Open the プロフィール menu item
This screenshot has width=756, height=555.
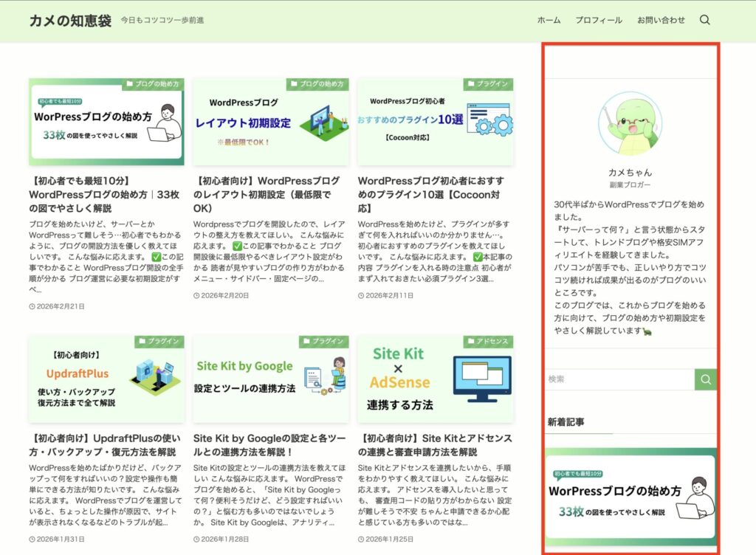click(598, 20)
